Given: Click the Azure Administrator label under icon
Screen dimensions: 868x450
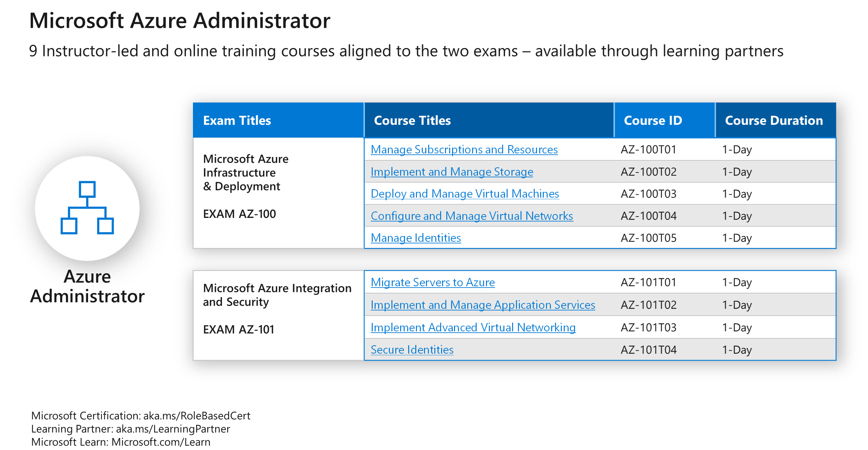Looking at the screenshot, I should 87,287.
